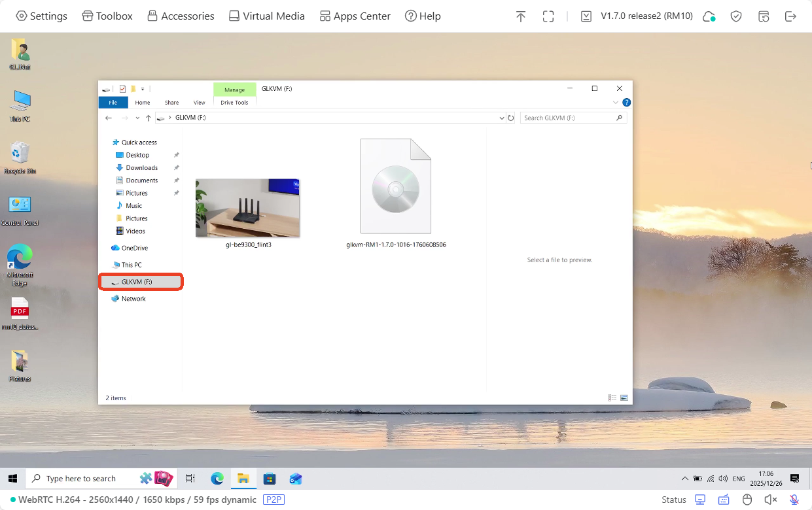Click the upload icon in the KVM top bar

click(x=520, y=16)
